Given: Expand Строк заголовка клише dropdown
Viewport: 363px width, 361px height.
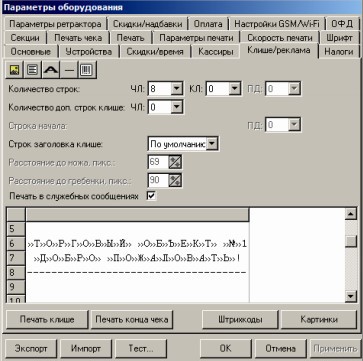Looking at the screenshot, I should pos(212,144).
